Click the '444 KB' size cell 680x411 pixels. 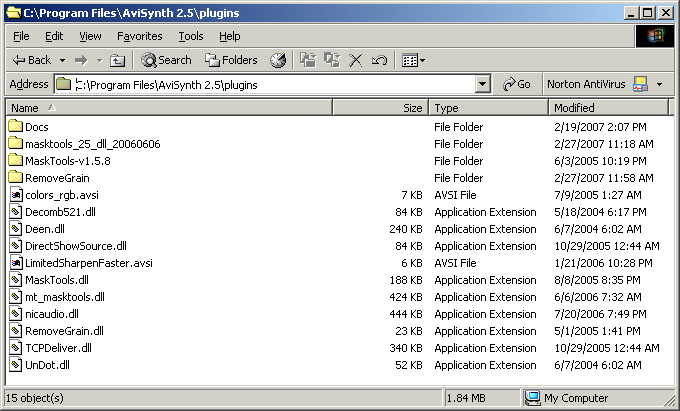coord(405,314)
